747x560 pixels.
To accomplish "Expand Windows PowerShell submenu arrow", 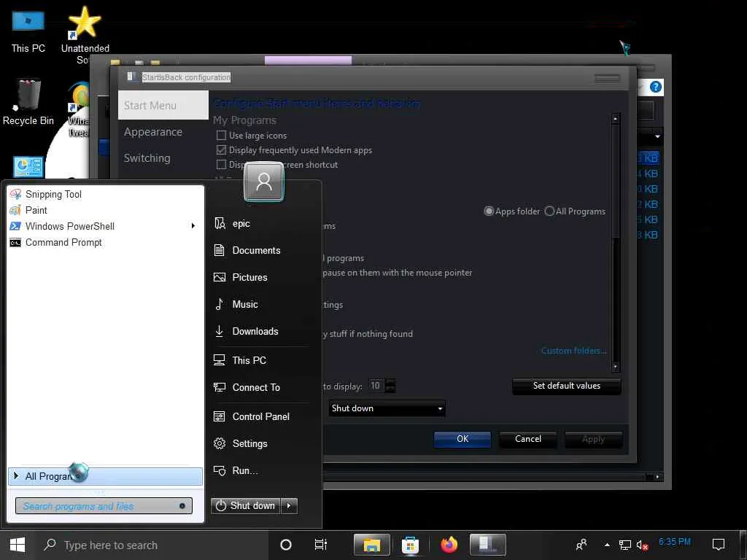I will tap(193, 226).
